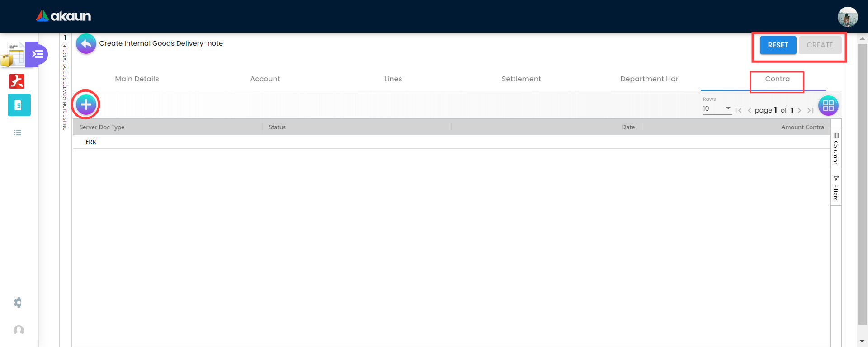Open the Filters side panel
Viewport: 868px width, 347px height.
pos(836,188)
